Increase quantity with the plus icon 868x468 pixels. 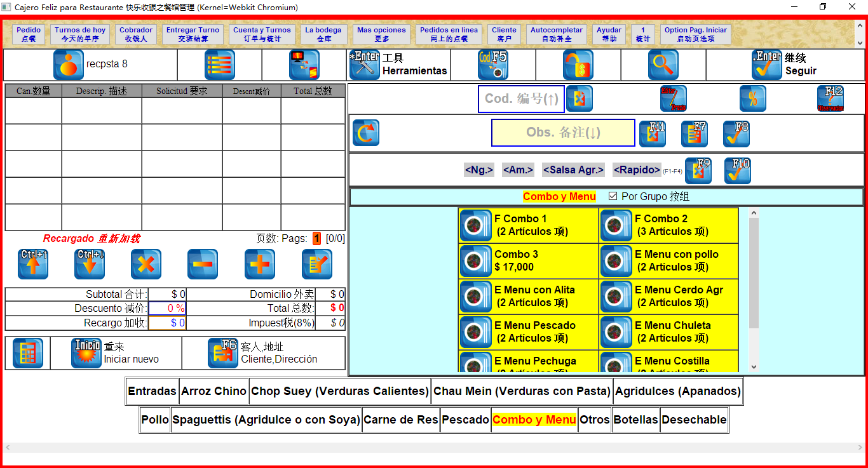click(x=260, y=264)
